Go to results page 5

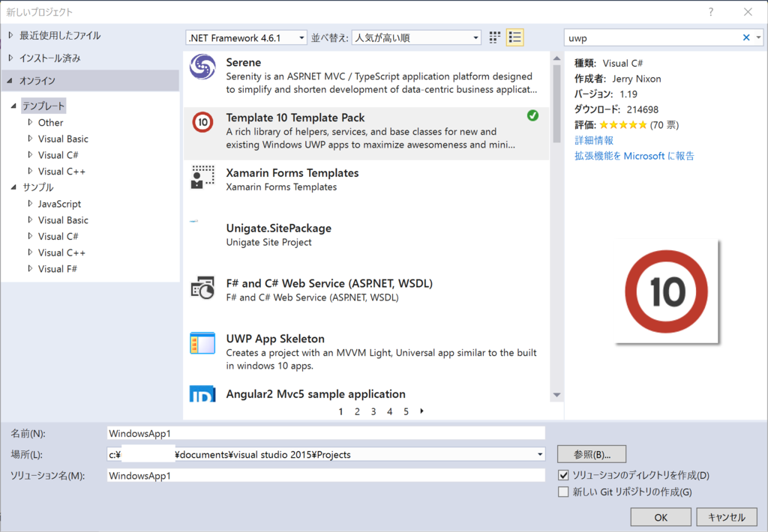click(406, 411)
